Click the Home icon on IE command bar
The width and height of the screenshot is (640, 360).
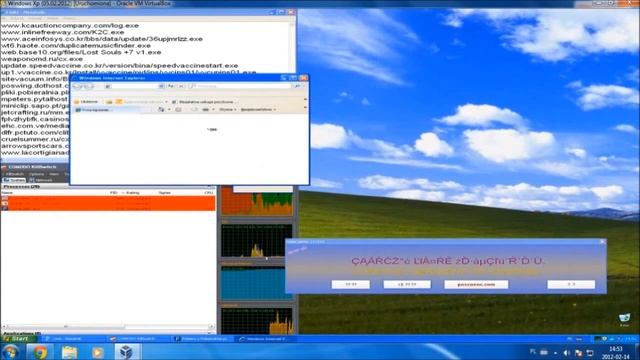[x=161, y=109]
